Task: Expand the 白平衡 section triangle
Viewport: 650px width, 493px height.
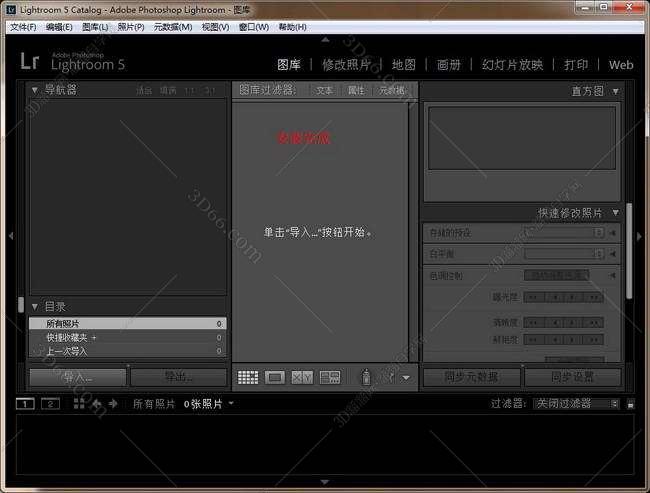Action: click(612, 254)
